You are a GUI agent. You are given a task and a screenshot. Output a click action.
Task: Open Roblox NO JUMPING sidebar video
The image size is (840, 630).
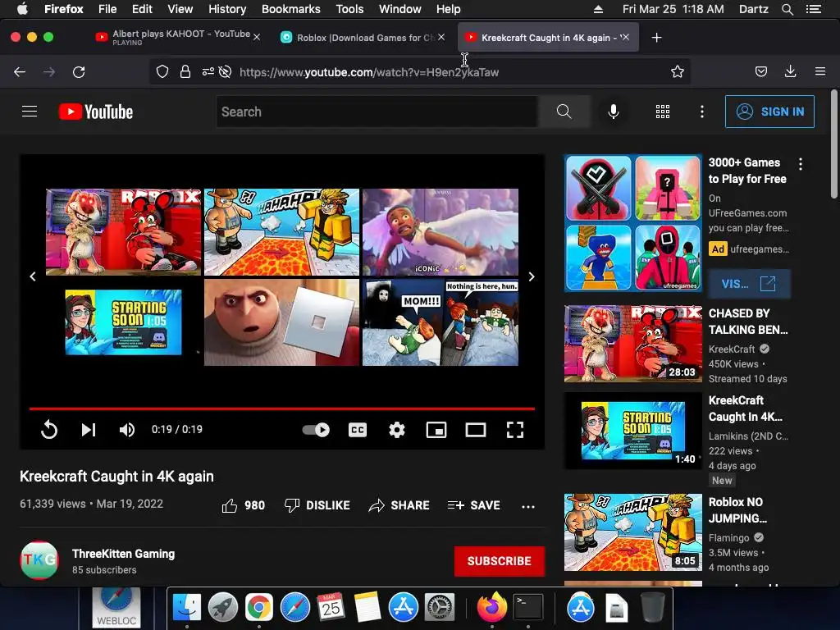coord(633,532)
